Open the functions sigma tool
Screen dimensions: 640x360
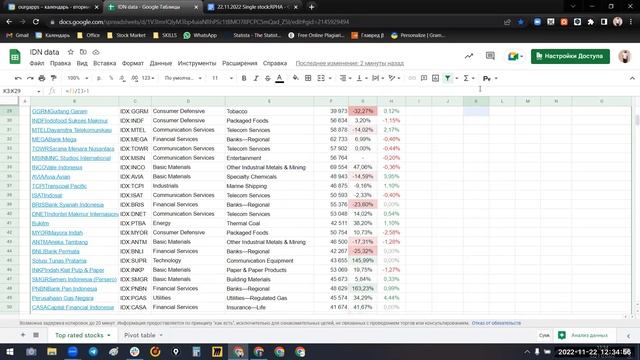(x=466, y=78)
